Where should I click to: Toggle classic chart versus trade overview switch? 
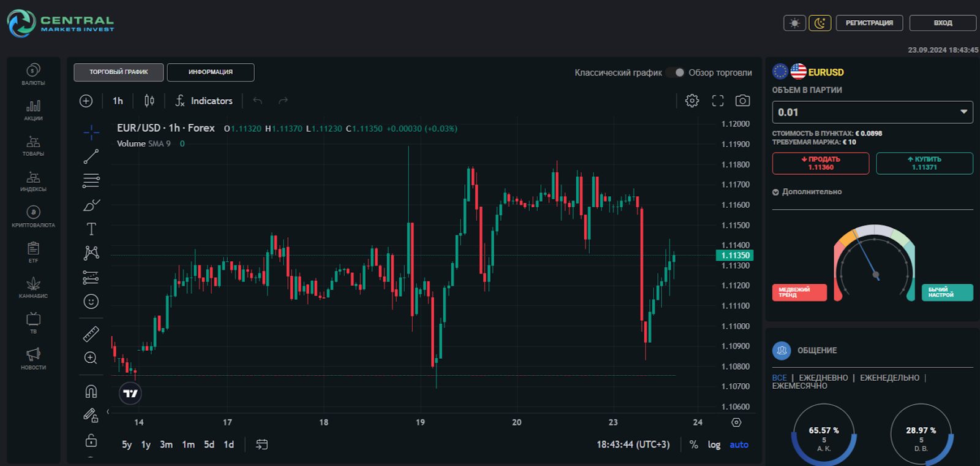tap(676, 72)
